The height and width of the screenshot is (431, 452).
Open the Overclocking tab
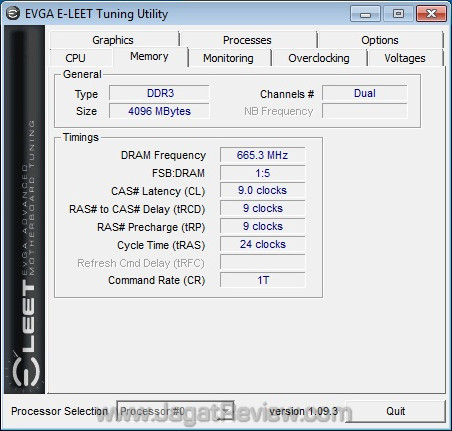pyautogui.click(x=319, y=58)
